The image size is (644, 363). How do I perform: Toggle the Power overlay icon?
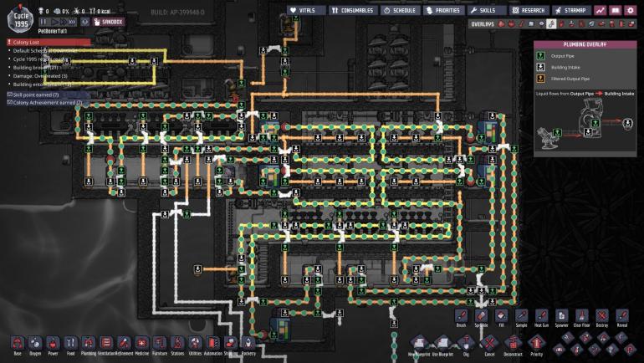511,23
